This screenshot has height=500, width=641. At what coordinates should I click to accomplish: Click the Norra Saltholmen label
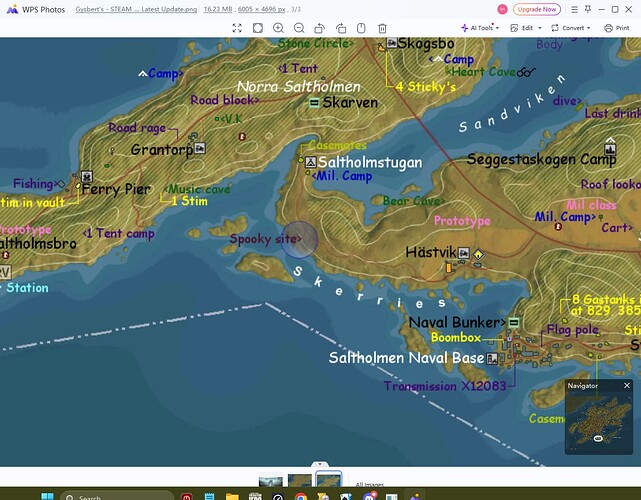point(299,86)
